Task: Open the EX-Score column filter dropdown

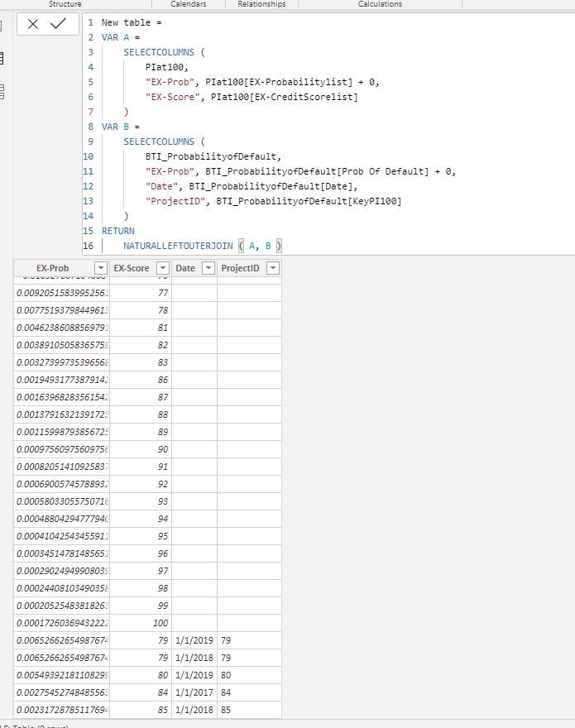Action: [x=162, y=268]
